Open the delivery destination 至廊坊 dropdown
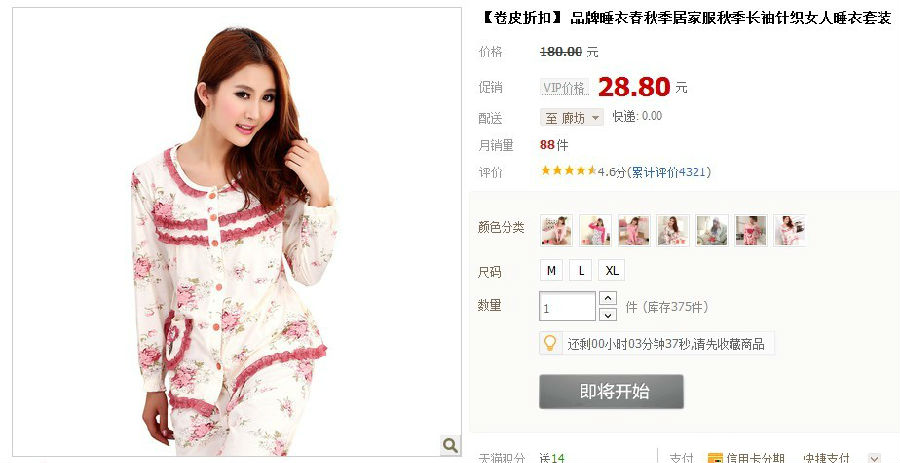 (572, 118)
